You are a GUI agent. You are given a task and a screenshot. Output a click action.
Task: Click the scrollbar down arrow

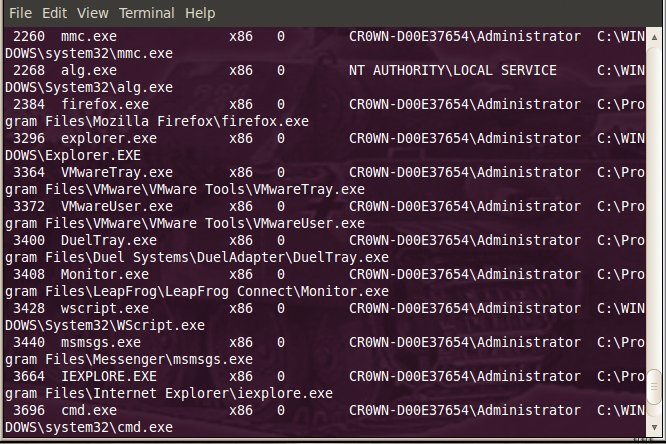point(655,427)
